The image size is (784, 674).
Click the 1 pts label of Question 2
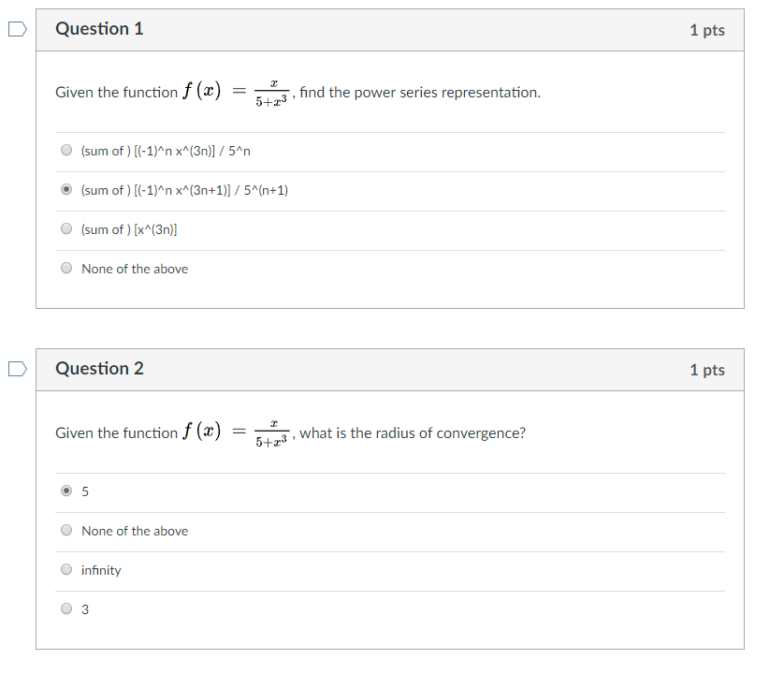[x=707, y=370]
